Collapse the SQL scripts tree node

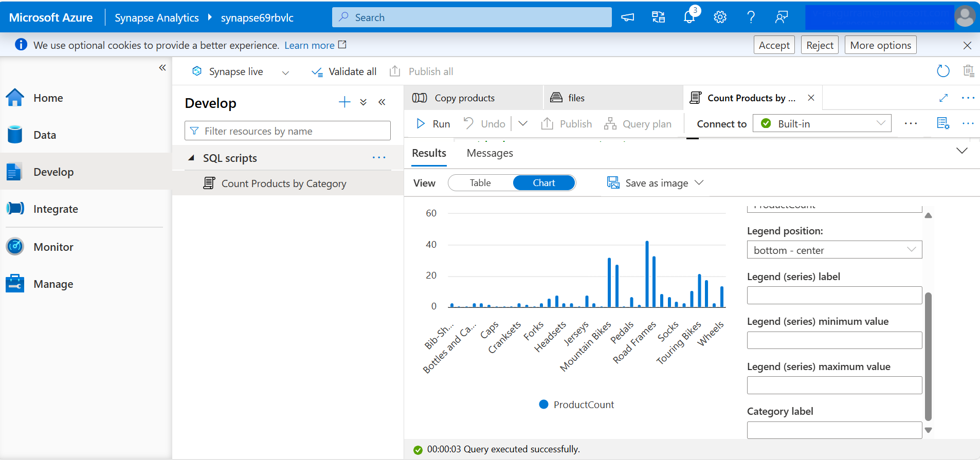coord(191,158)
